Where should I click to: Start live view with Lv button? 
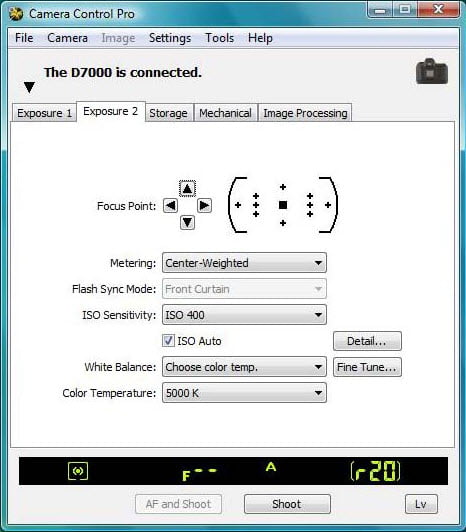pos(421,504)
